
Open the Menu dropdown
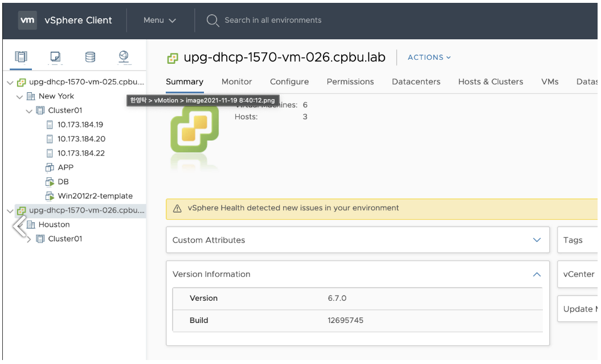160,21
